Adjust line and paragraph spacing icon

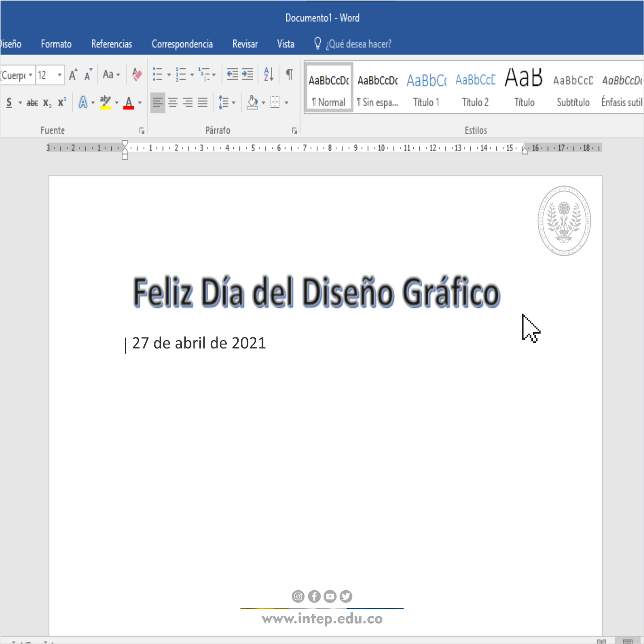pos(224,103)
